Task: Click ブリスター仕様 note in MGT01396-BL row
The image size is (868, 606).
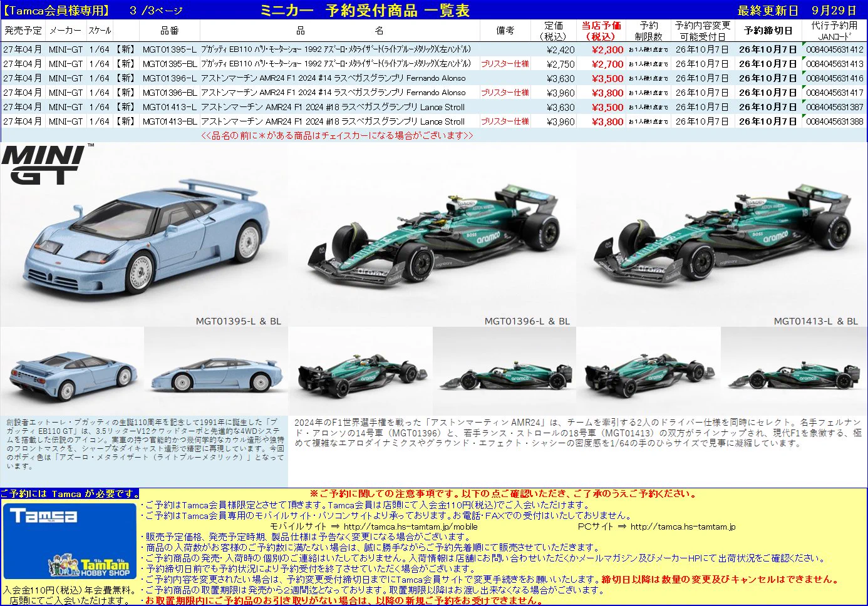Action: point(505,93)
